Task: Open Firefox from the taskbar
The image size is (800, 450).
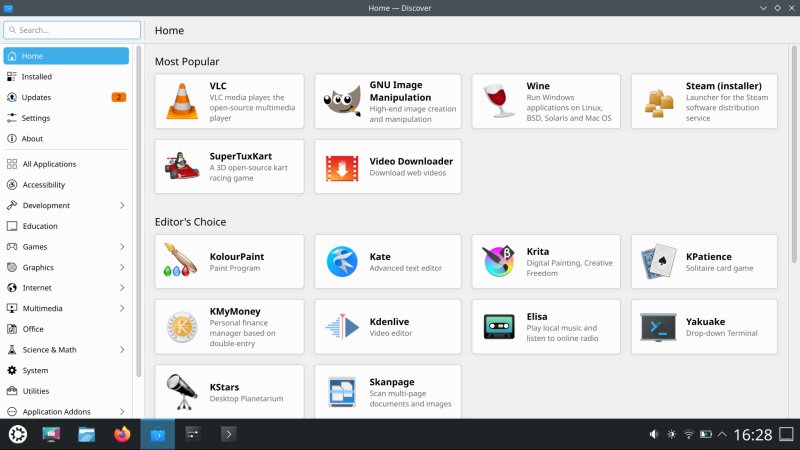Action: click(122, 434)
